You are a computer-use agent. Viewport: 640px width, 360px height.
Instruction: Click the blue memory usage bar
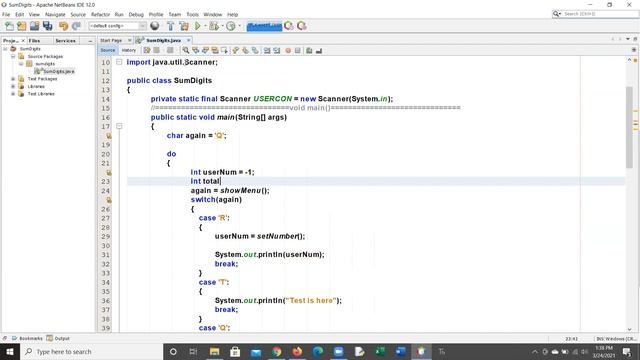(264, 26)
